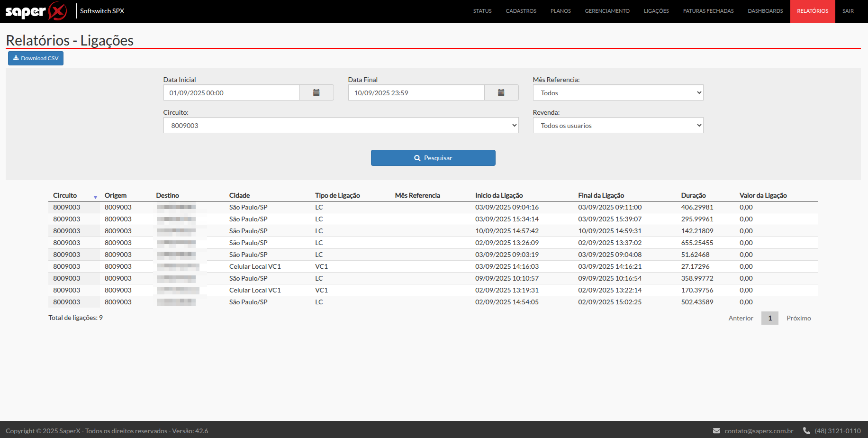Click the SaperX logo
The width and height of the screenshot is (868, 438).
click(36, 11)
